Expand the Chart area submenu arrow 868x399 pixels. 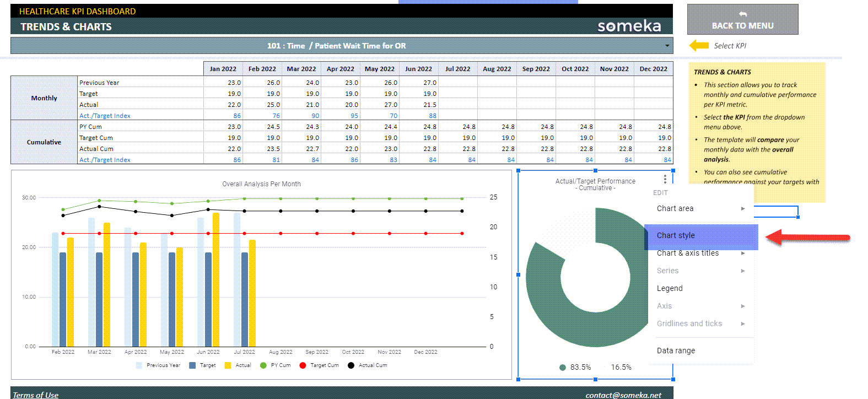click(743, 208)
